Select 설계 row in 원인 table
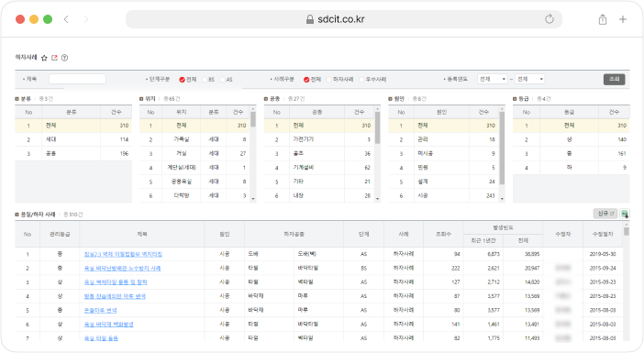Screen dimensions: 644x353 pyautogui.click(x=443, y=182)
